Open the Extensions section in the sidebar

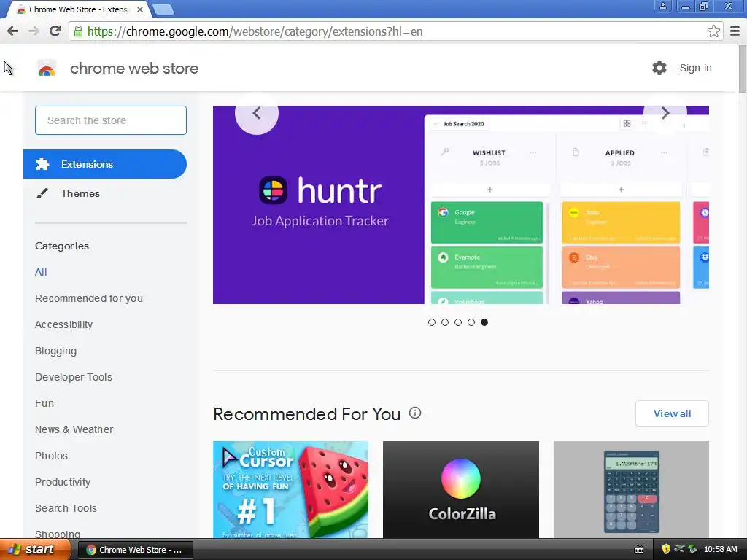tap(105, 164)
